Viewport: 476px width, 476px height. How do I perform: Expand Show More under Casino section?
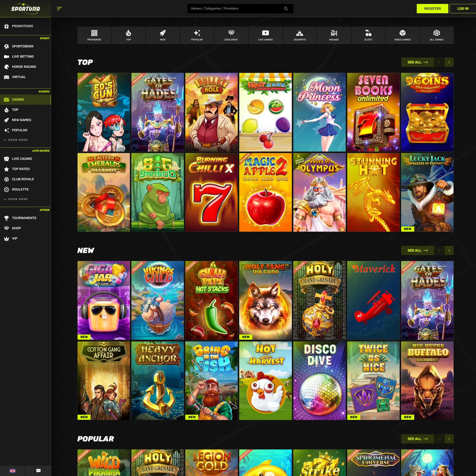pos(16,140)
